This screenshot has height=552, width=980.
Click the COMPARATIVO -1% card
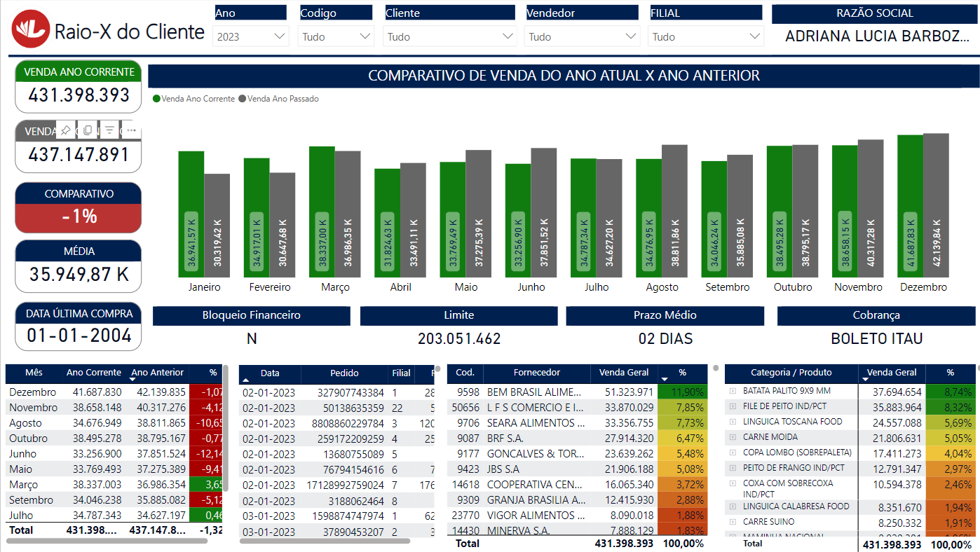(79, 208)
